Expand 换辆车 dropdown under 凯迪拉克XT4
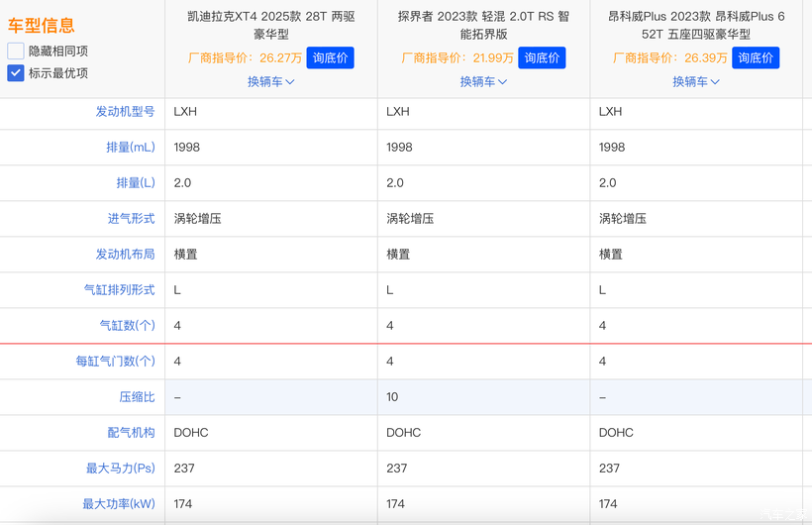Screen dimensions: 812x525 [x=270, y=82]
